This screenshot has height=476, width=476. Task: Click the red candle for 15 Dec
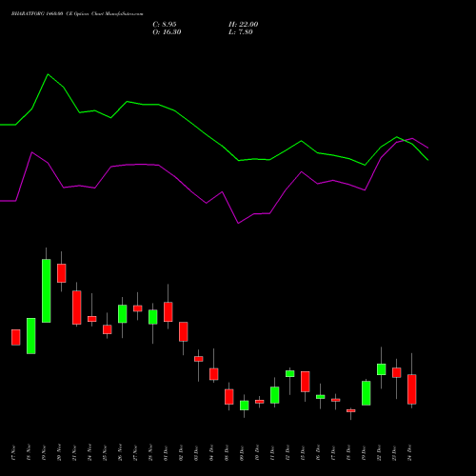tap(306, 382)
